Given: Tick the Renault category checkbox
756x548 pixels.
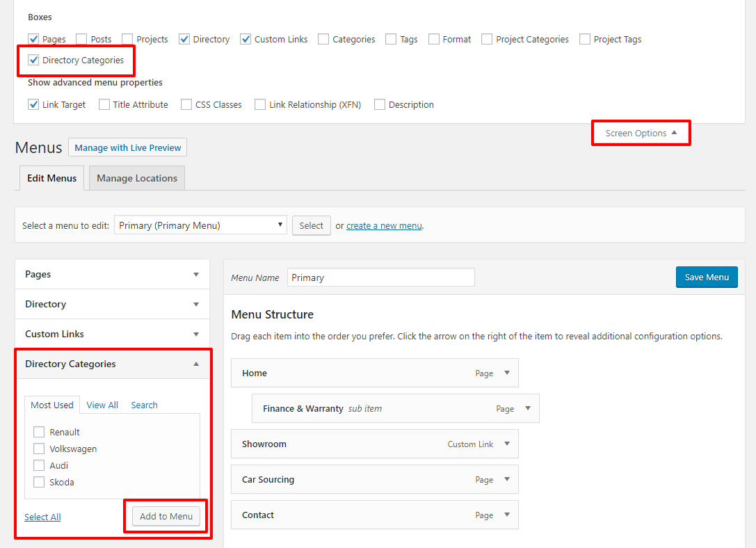Looking at the screenshot, I should point(39,431).
